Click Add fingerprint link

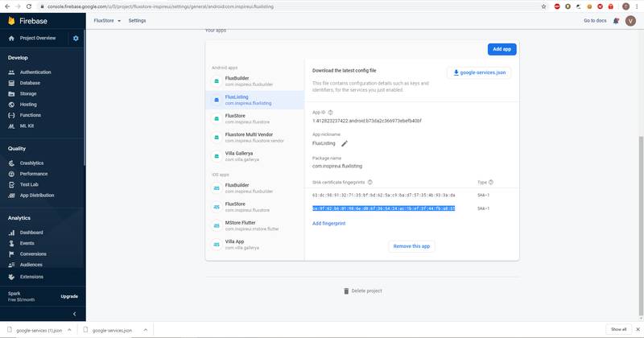[x=329, y=224]
